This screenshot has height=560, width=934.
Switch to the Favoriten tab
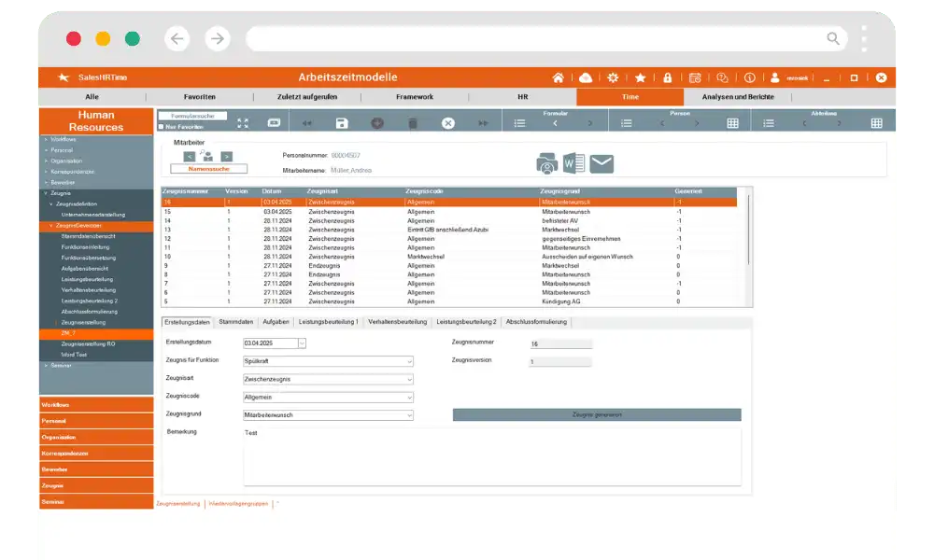pos(200,97)
